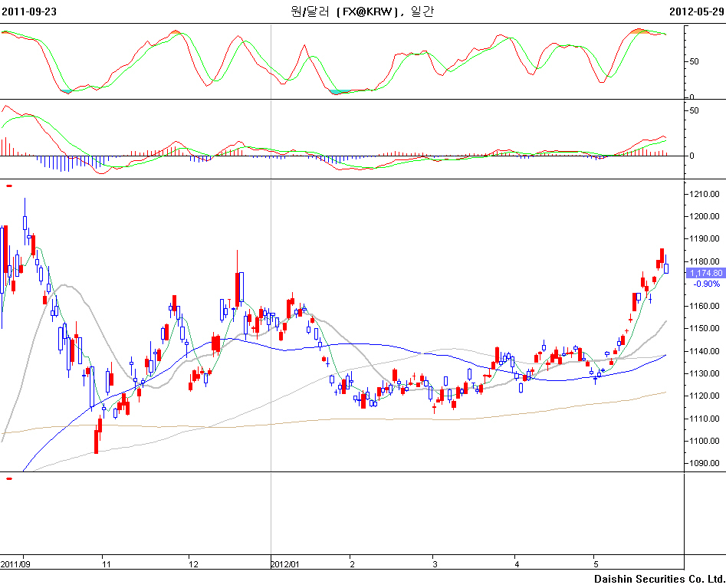Viewport: 726px width, 588px height.
Task: Click the 2012/01 label on the time axis
Action: point(284,563)
